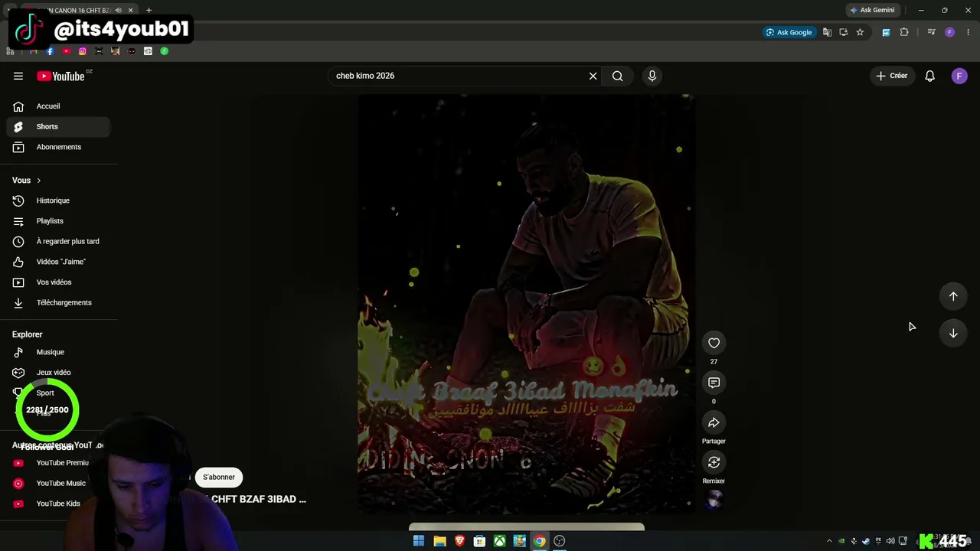Open the system volume control

(890, 541)
